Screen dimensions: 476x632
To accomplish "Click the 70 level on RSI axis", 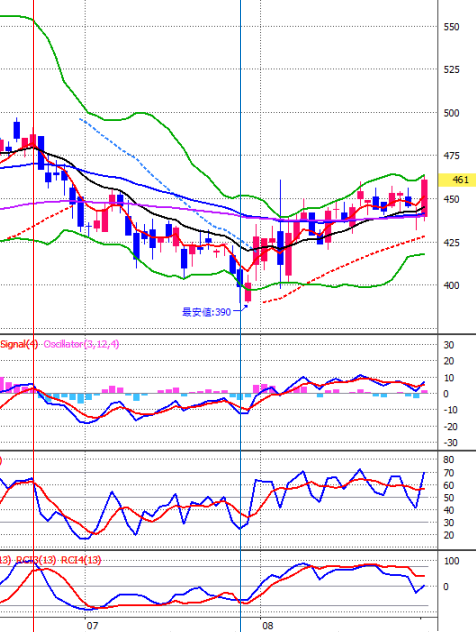I will [449, 473].
